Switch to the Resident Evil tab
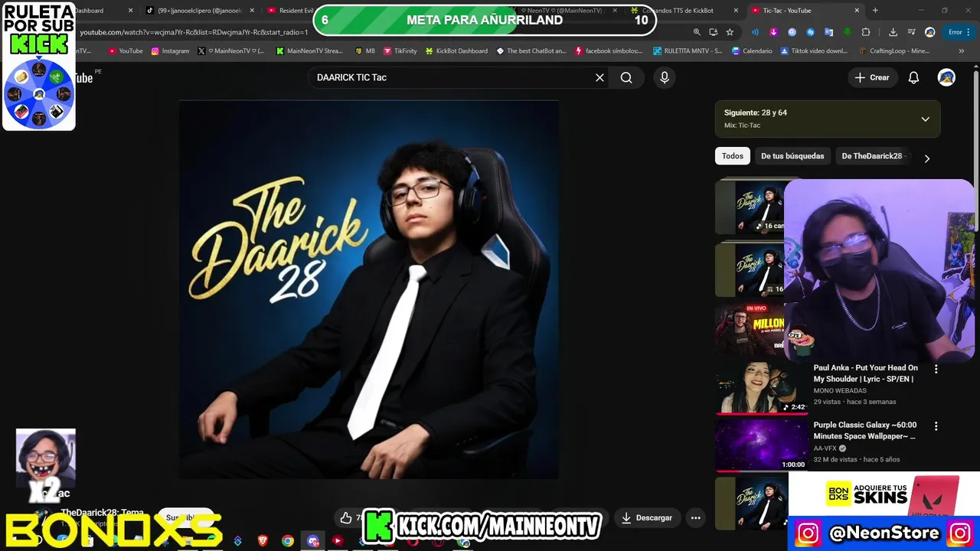This screenshot has width=980, height=551. (291, 11)
